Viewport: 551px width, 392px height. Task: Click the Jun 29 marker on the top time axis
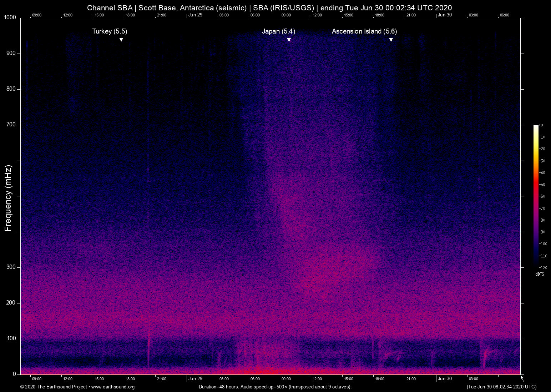(195, 15)
